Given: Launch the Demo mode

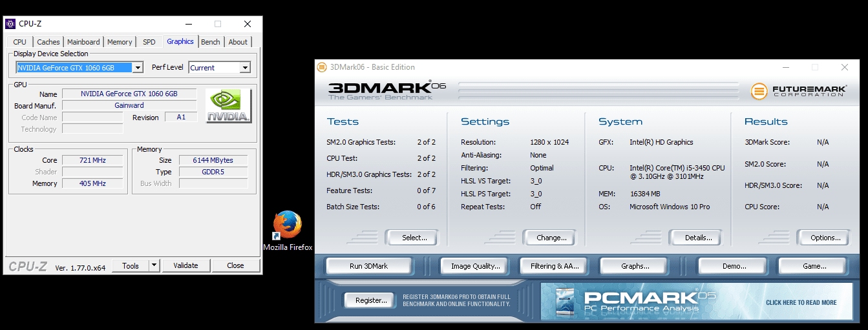Looking at the screenshot, I should 734,265.
